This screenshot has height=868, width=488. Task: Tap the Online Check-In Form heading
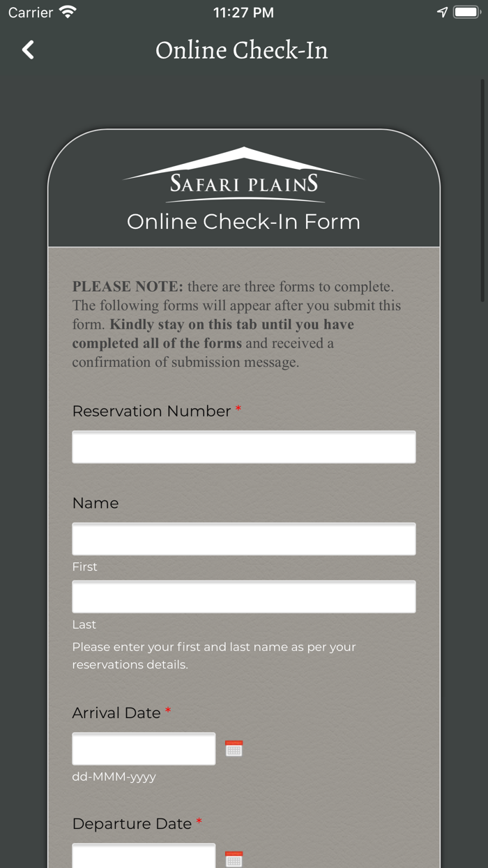point(243,222)
